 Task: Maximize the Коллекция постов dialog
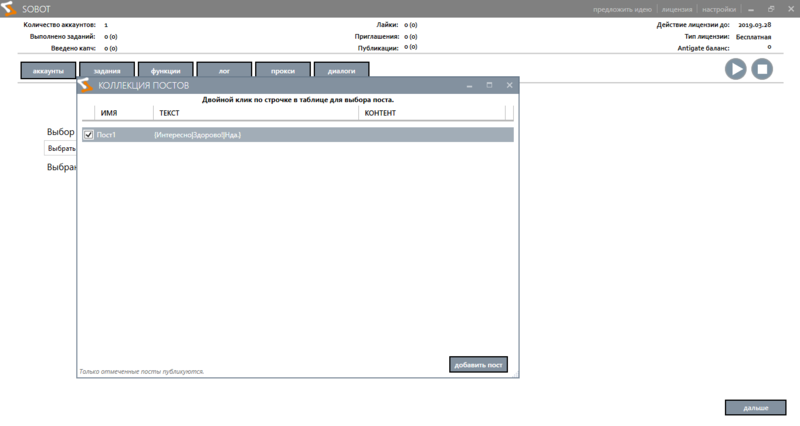tap(489, 86)
